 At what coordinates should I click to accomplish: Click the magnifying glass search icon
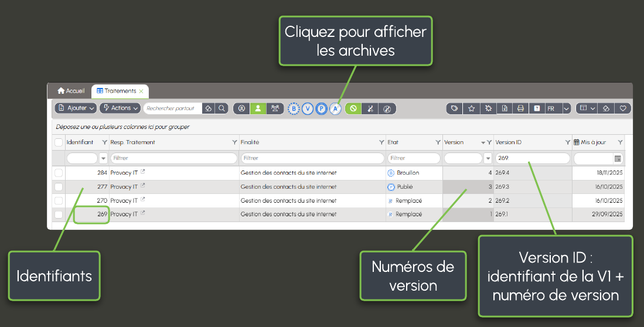pos(222,108)
